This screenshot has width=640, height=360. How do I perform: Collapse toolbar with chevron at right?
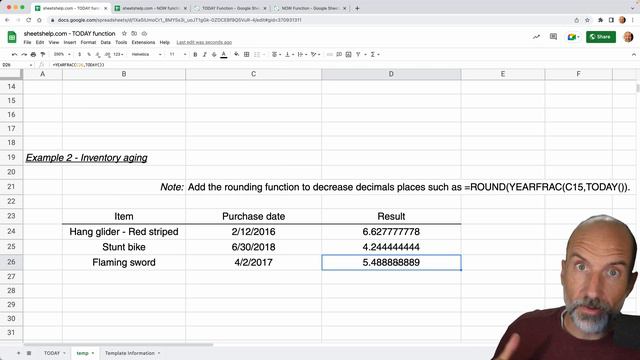pyautogui.click(x=633, y=54)
